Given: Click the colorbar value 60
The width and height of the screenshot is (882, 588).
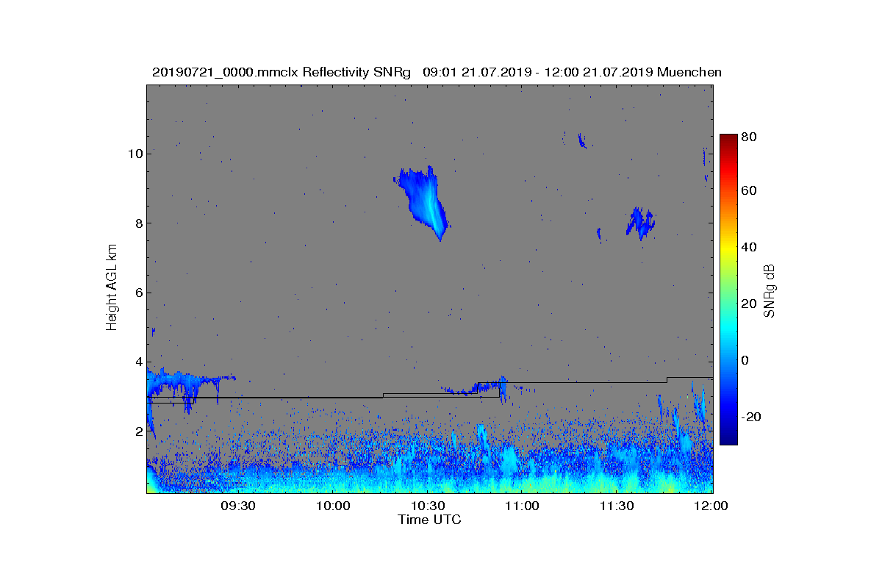Looking at the screenshot, I should pos(750,191).
